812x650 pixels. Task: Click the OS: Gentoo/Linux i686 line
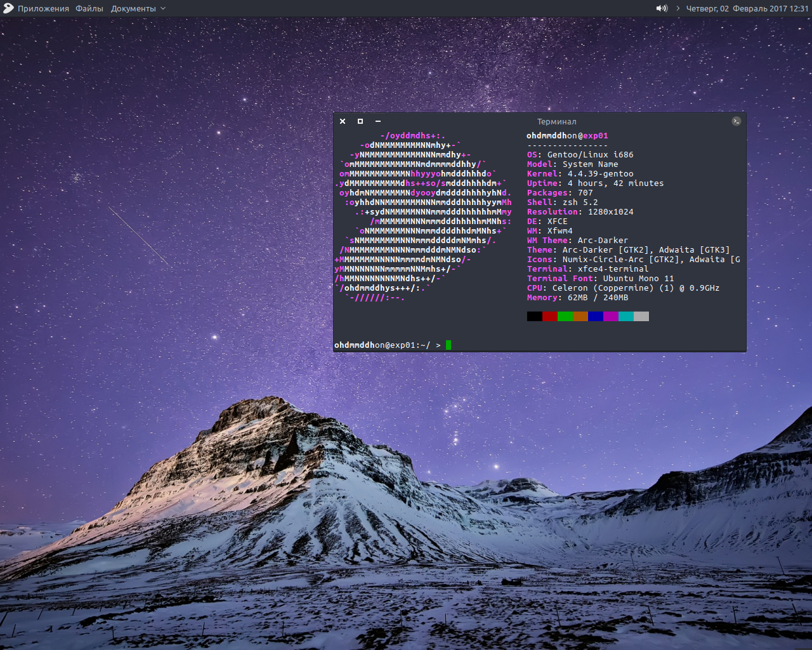[580, 154]
